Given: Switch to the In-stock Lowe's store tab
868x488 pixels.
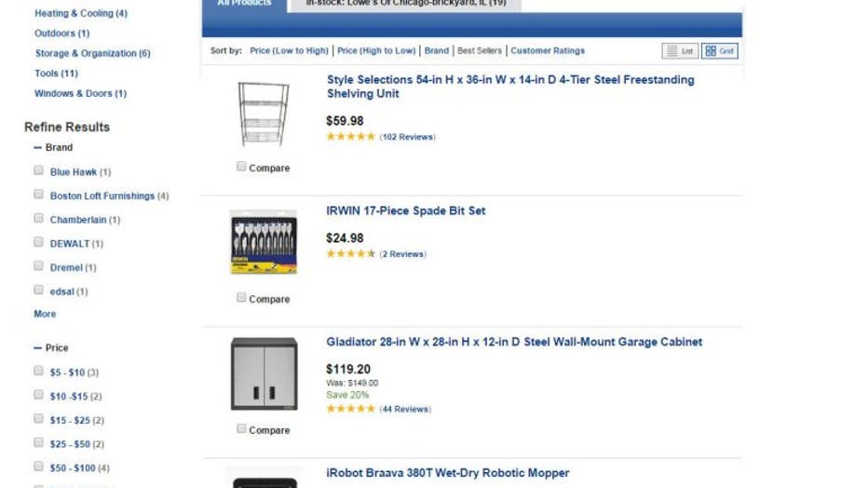Looking at the screenshot, I should (x=406, y=4).
